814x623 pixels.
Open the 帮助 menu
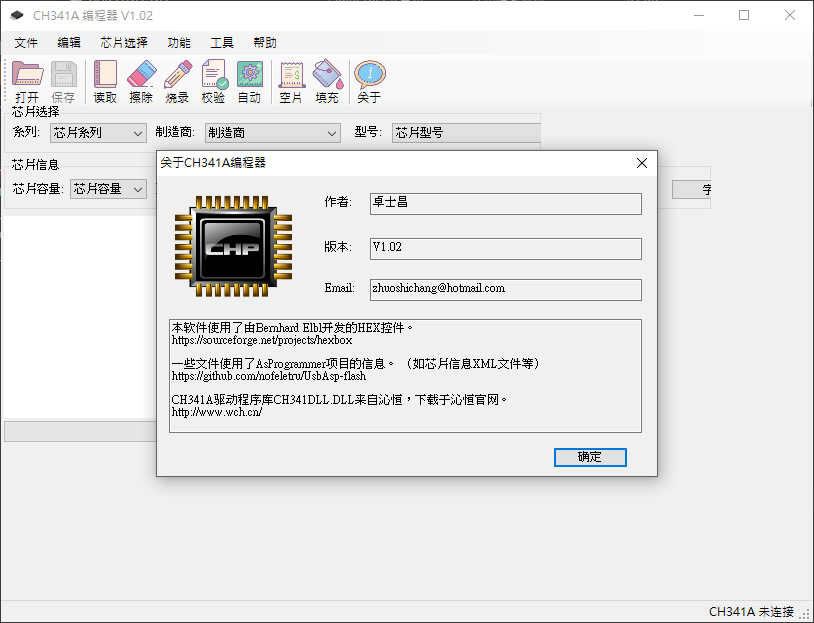[265, 43]
